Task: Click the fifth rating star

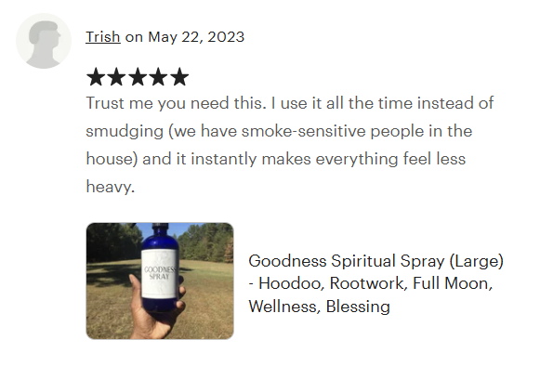Action: 179,77
